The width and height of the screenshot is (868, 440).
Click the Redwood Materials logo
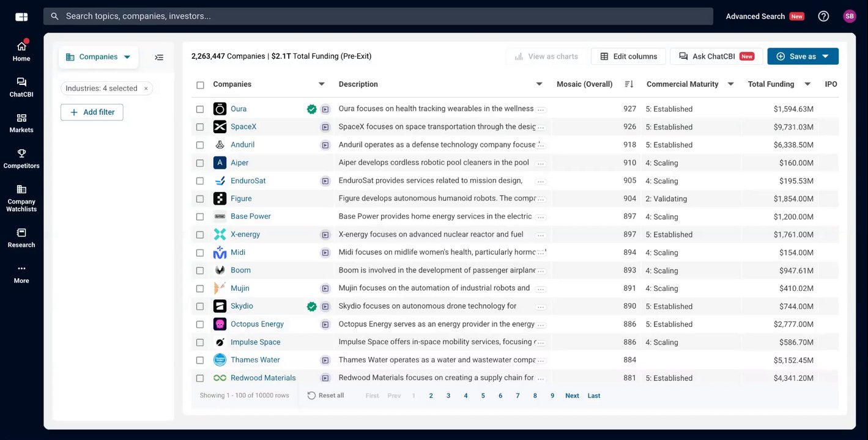[220, 378]
